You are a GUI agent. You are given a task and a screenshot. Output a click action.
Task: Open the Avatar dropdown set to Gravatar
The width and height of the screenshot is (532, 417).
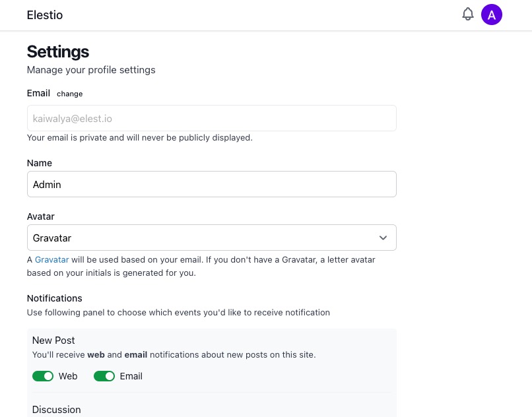(x=211, y=238)
